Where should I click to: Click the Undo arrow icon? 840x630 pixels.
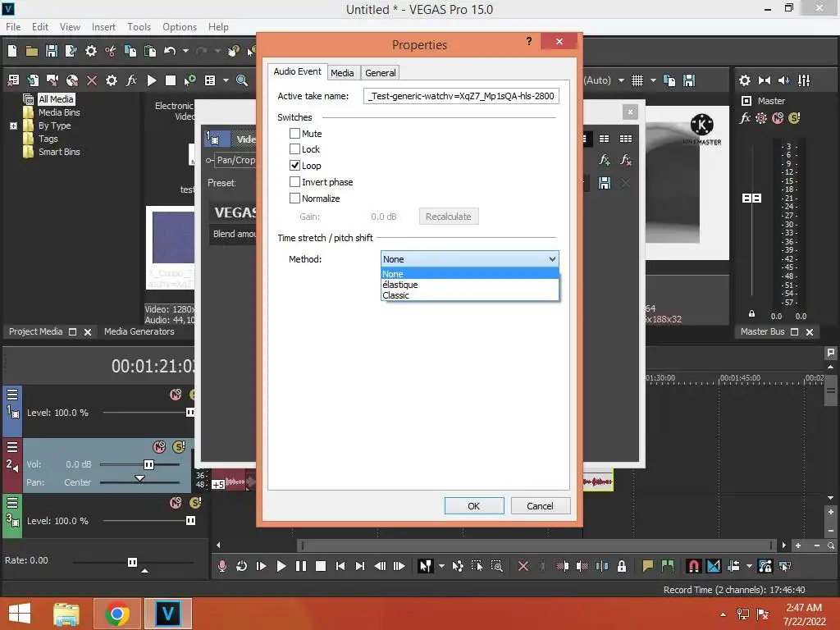point(170,51)
